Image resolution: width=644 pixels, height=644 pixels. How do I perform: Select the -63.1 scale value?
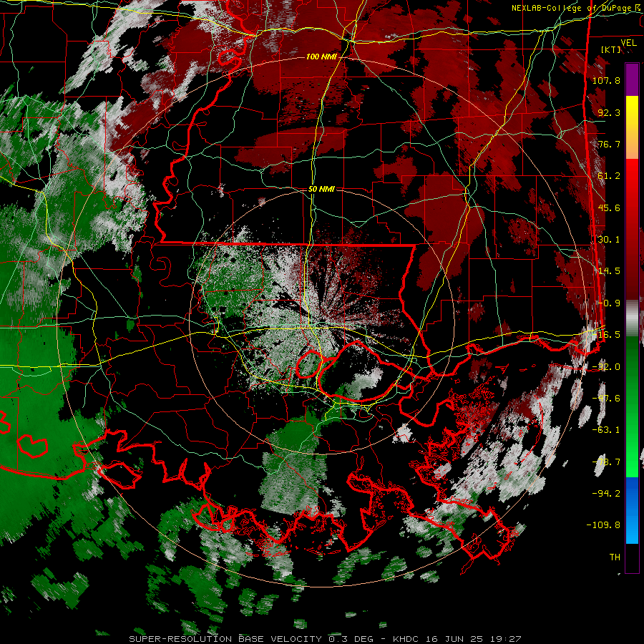tap(606, 430)
